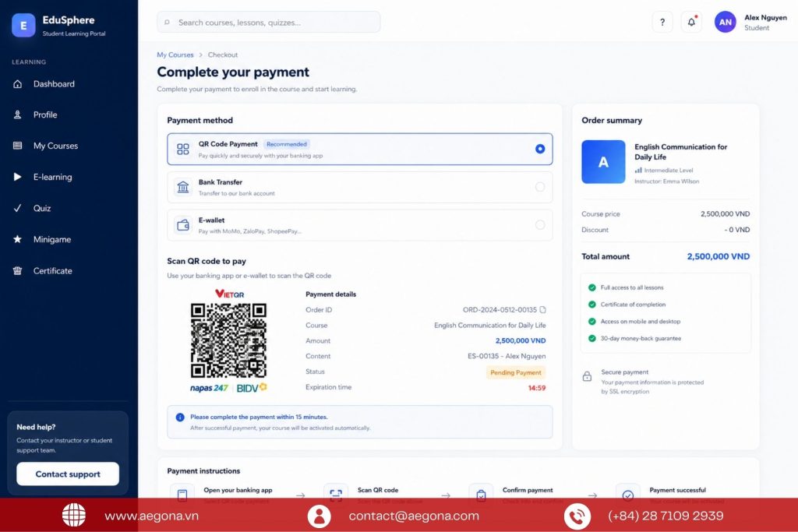The height and width of the screenshot is (532, 798).
Task: Click the VietQR logo above QR code
Action: (x=230, y=294)
